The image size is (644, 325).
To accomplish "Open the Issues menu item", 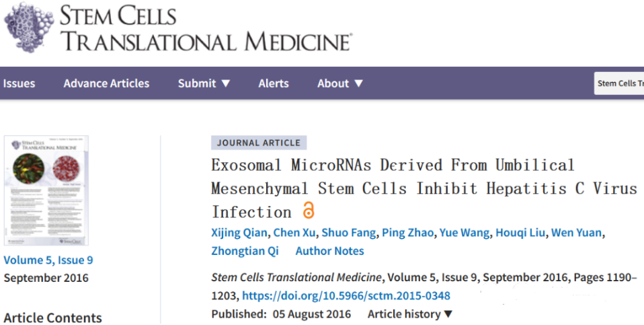I will 19,83.
